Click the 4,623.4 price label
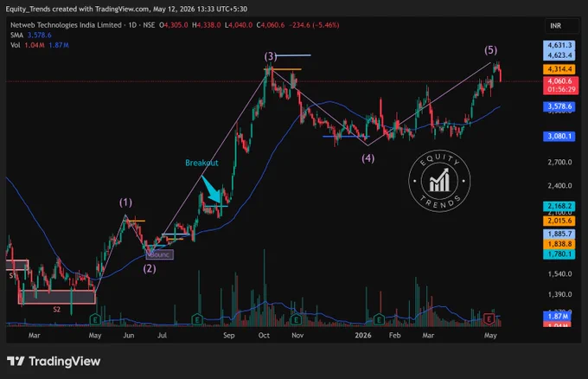Image resolution: width=588 pixels, height=379 pixels. (x=559, y=55)
